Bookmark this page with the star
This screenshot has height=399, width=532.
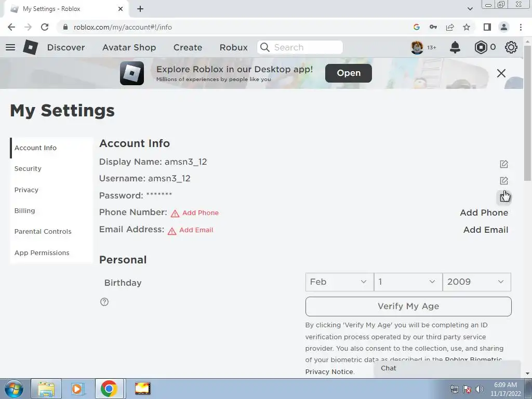click(467, 27)
